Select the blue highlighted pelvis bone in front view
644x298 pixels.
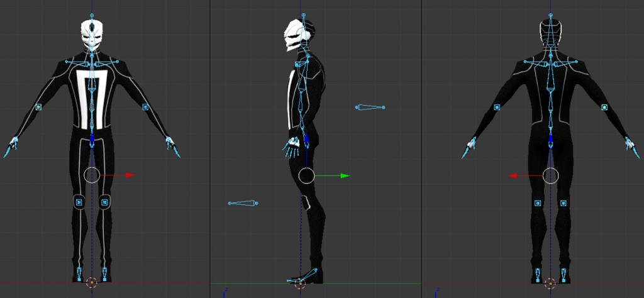(x=92, y=138)
